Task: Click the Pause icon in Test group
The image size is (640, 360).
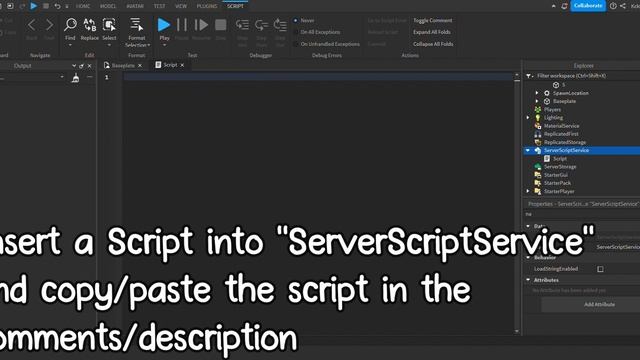Action: pyautogui.click(x=182, y=25)
